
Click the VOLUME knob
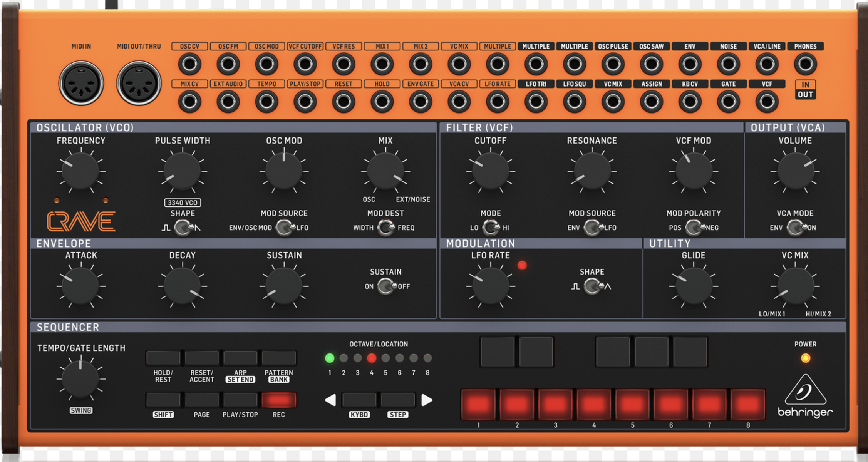795,171
